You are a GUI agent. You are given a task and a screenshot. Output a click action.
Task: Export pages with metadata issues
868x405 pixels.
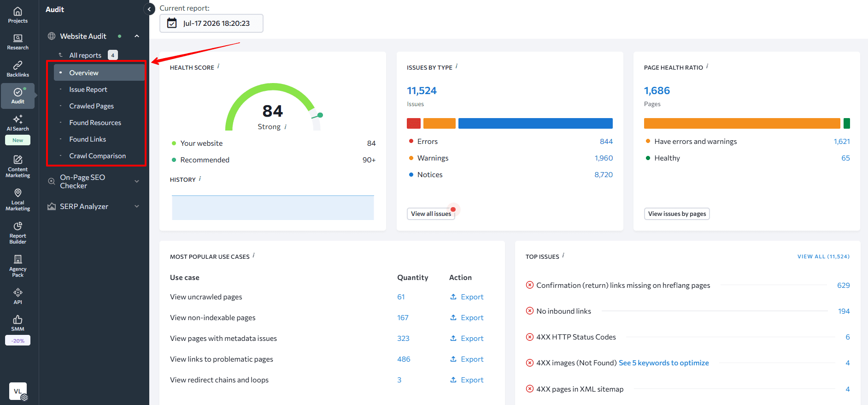[x=467, y=338]
